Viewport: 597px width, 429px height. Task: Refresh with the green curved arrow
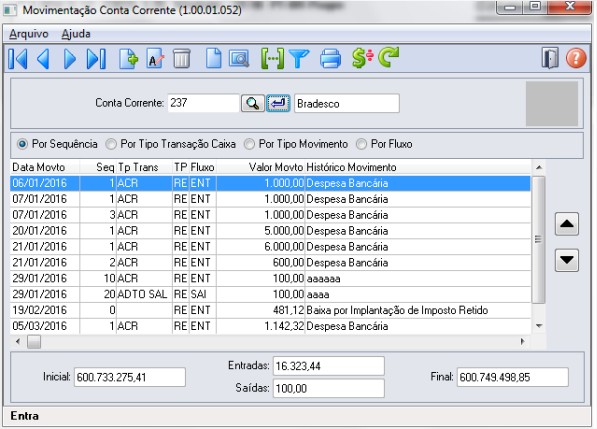(389, 58)
